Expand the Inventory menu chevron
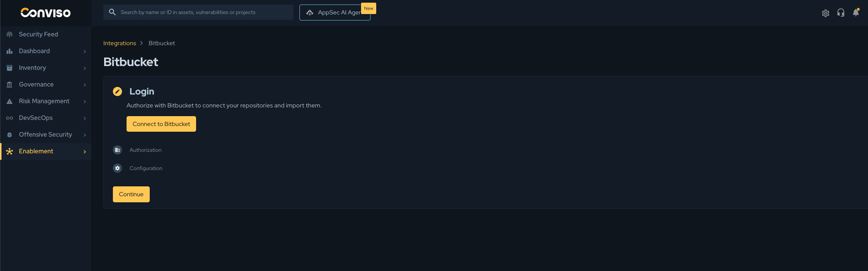Image resolution: width=868 pixels, height=271 pixels. 85,68
